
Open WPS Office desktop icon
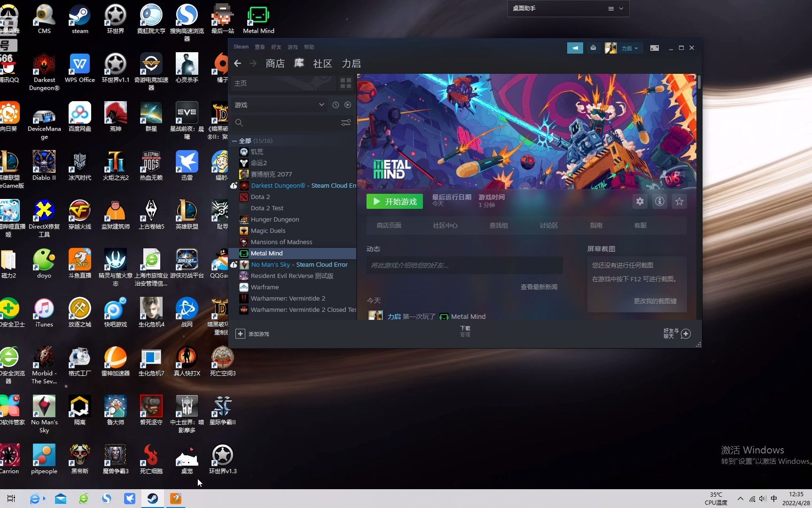click(80, 69)
